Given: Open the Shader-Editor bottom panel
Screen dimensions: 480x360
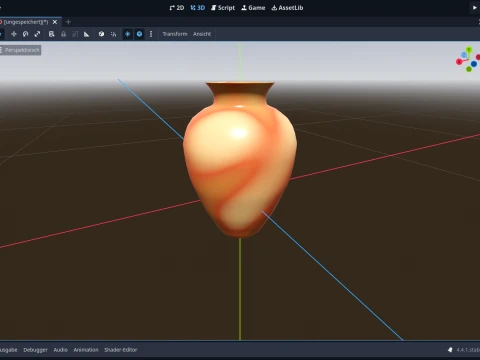Looking at the screenshot, I should [121, 350].
